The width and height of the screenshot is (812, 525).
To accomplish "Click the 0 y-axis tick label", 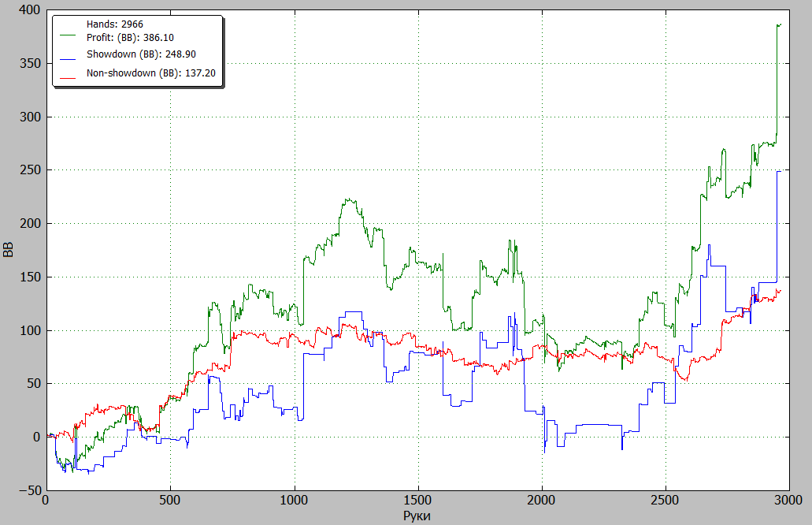I will click(37, 437).
